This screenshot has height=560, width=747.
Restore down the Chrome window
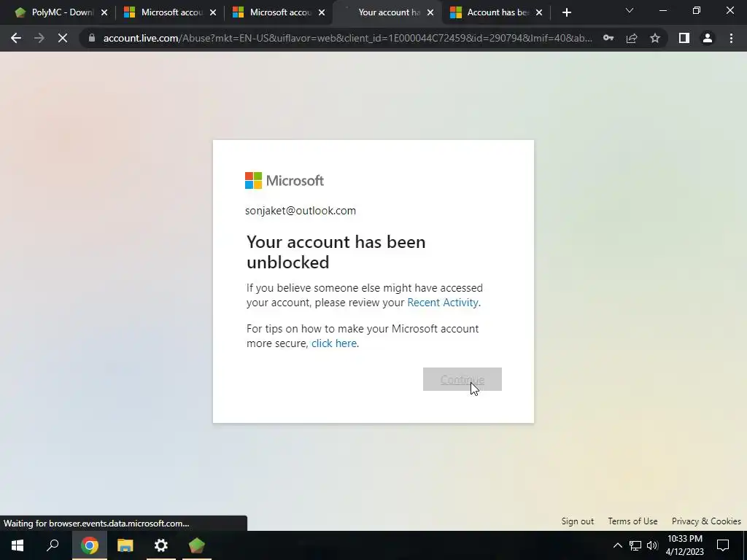click(697, 10)
